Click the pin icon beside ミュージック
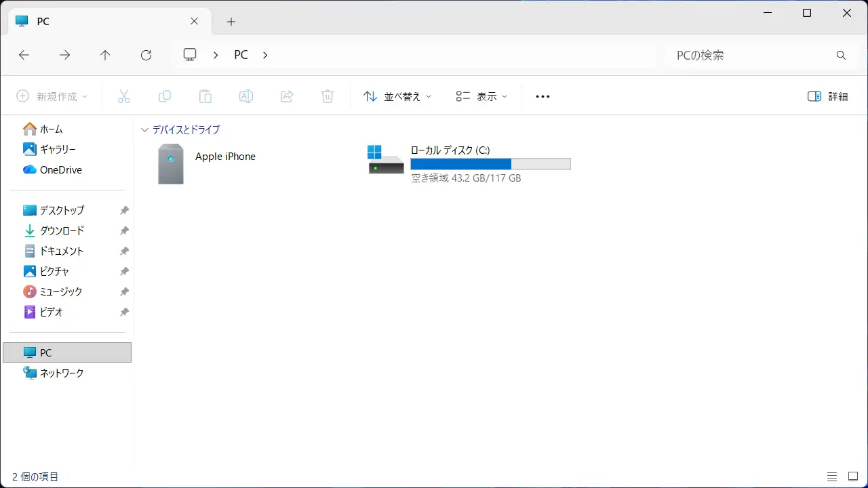This screenshot has width=868, height=488. (124, 292)
